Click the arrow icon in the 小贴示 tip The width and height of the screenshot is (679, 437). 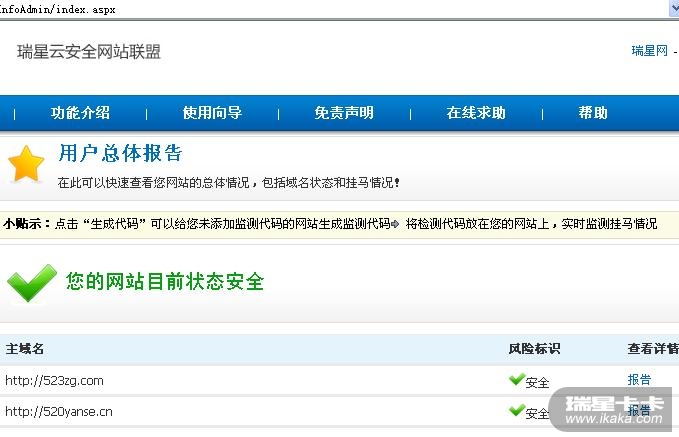pos(395,224)
